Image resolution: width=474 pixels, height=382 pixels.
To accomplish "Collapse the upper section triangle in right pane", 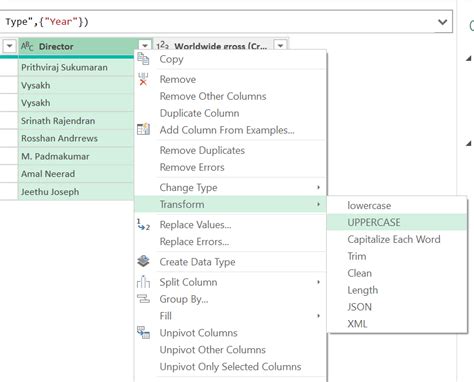I will [x=469, y=59].
